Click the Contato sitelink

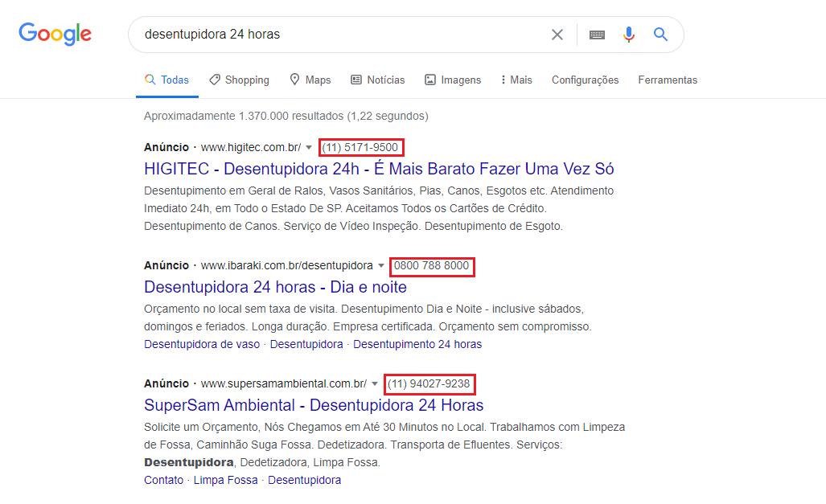pos(164,481)
